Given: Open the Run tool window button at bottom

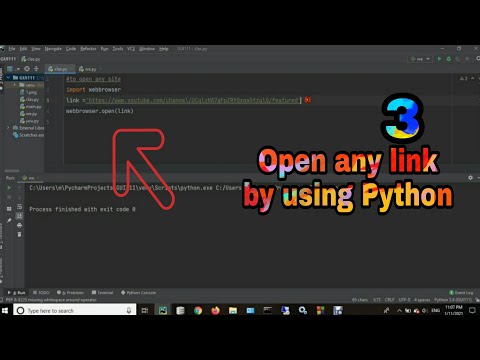Looking at the screenshot, I should pos(17,293).
